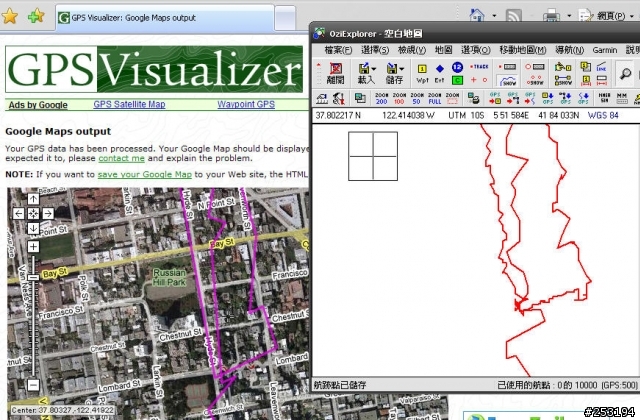This screenshot has height=420, width=640.
Task: Open the browser print dropdown arrow
Action: pos(569,16)
